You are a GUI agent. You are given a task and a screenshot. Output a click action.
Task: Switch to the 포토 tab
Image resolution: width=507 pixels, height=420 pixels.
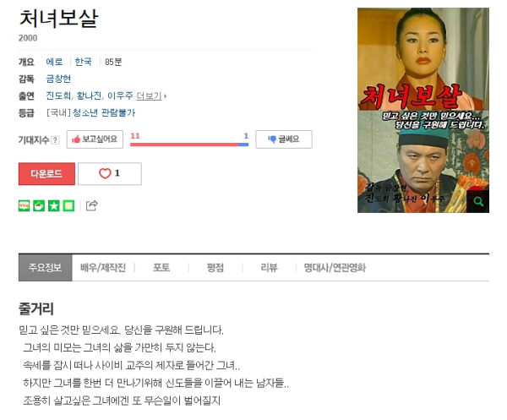tap(161, 267)
